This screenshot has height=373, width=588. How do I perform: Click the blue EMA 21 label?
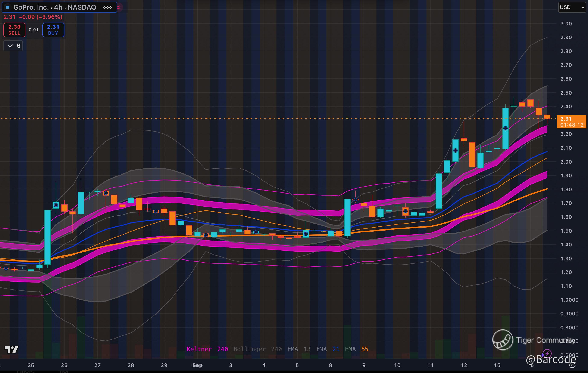(x=328, y=349)
